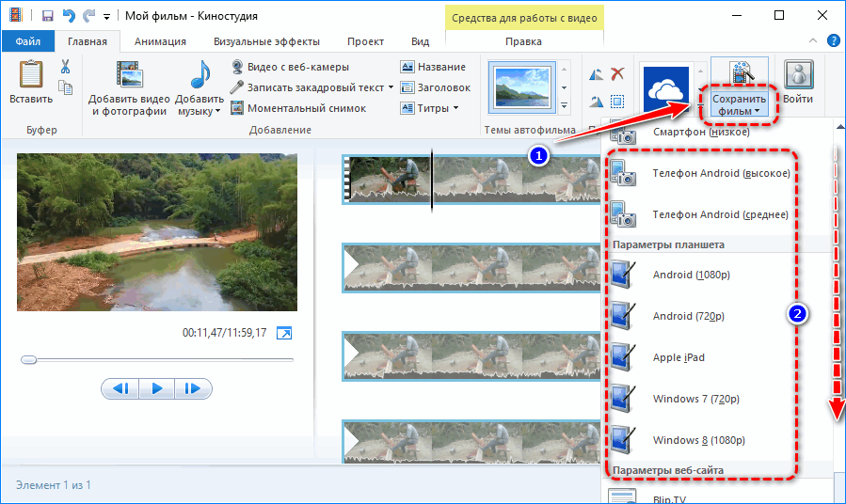Click the Войти user sign-in icon

coord(799,74)
